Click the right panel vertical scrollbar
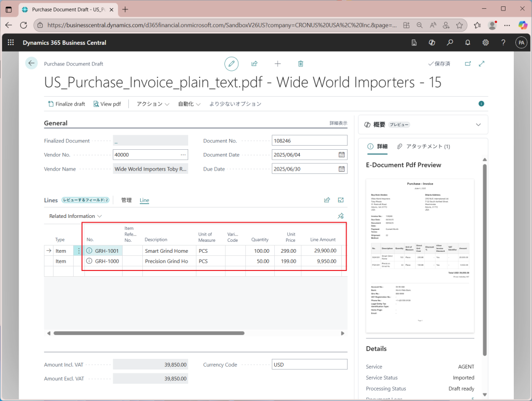Image resolution: width=532 pixels, height=401 pixels. 485,260
